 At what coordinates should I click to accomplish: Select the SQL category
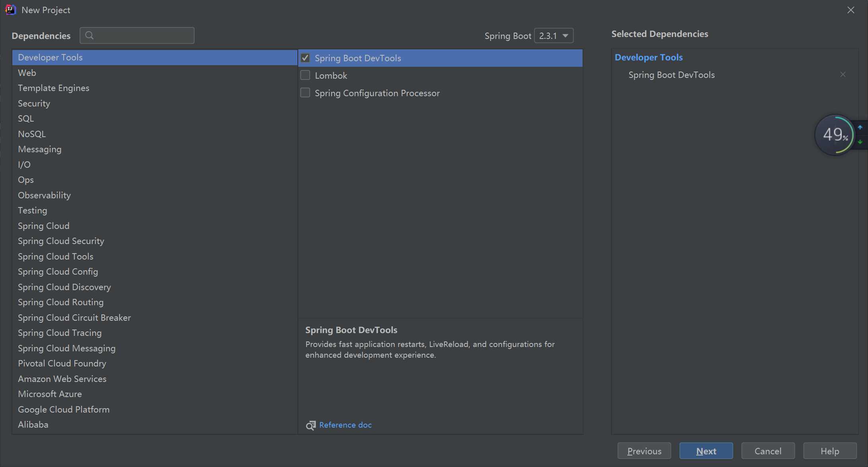tap(155, 118)
